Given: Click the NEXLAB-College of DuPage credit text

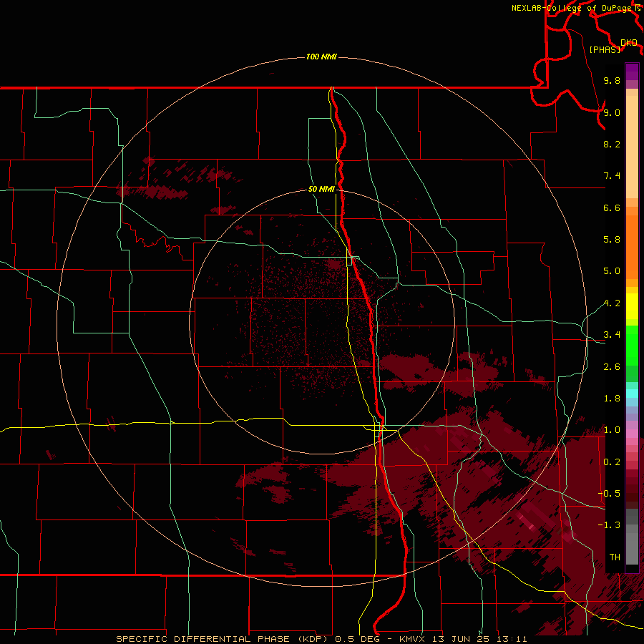Looking at the screenshot, I should coord(571,8).
